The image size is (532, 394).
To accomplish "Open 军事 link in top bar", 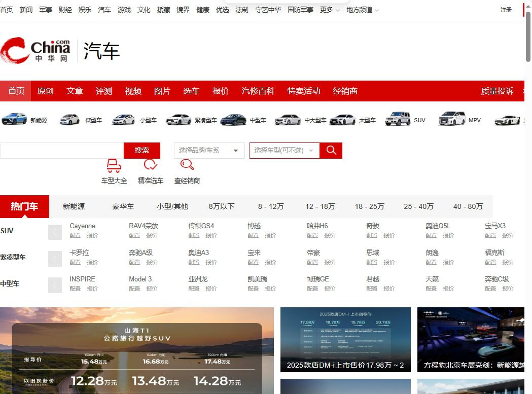I will (x=46, y=10).
